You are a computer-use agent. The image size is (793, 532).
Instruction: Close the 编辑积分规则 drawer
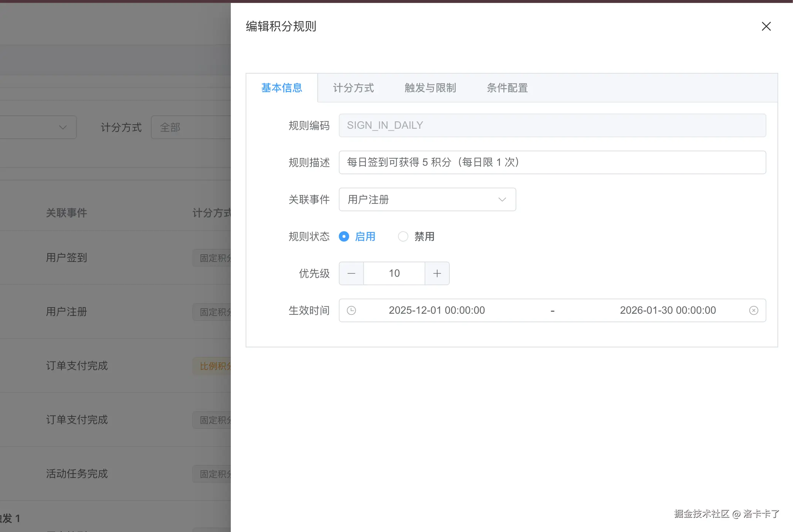click(766, 26)
